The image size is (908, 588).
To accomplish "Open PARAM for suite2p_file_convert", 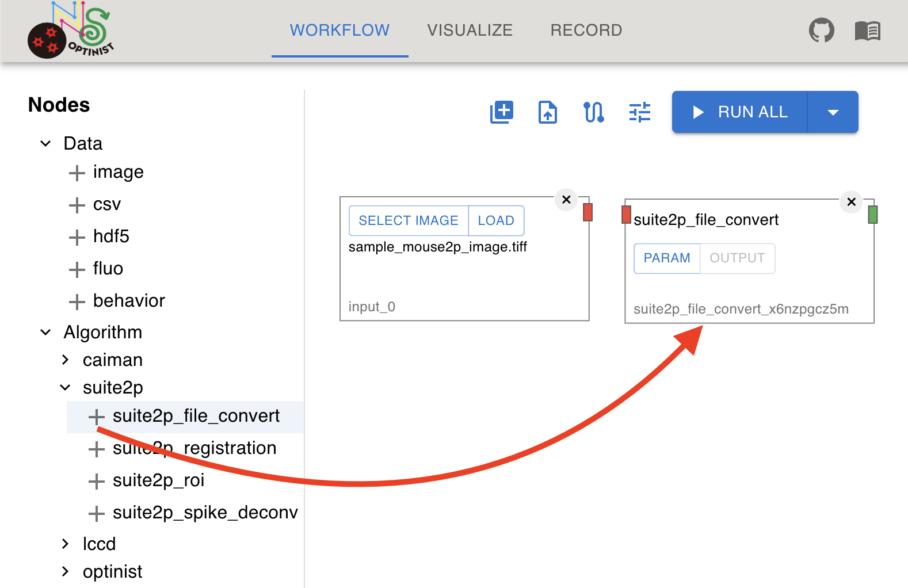I will point(667,258).
